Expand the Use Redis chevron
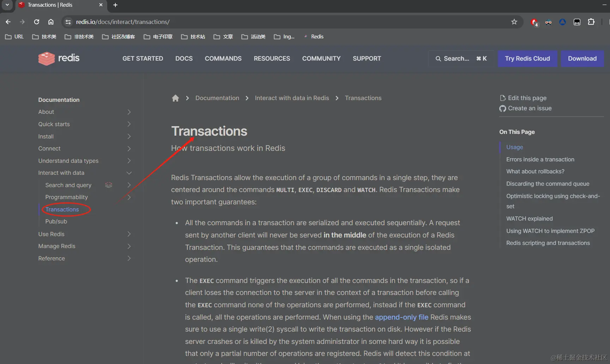Image resolution: width=610 pixels, height=364 pixels. click(x=129, y=234)
